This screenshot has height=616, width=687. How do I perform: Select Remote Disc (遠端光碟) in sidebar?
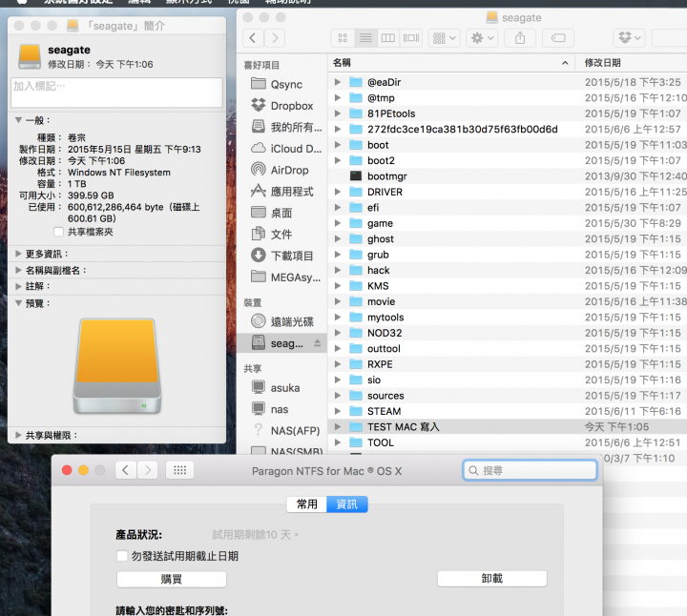click(282, 321)
